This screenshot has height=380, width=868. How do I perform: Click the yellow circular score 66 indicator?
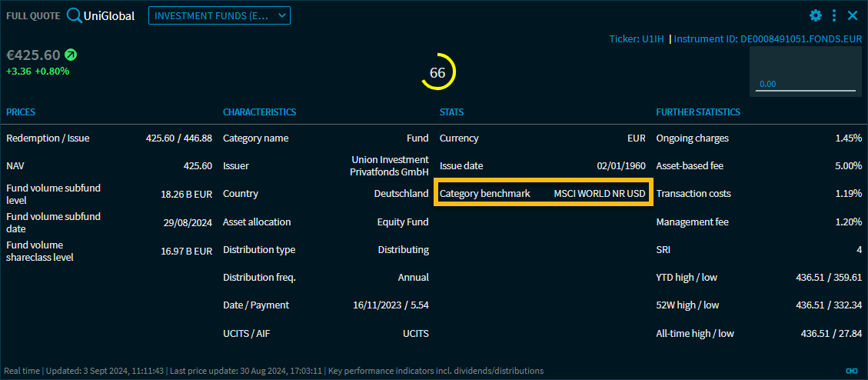click(x=437, y=73)
